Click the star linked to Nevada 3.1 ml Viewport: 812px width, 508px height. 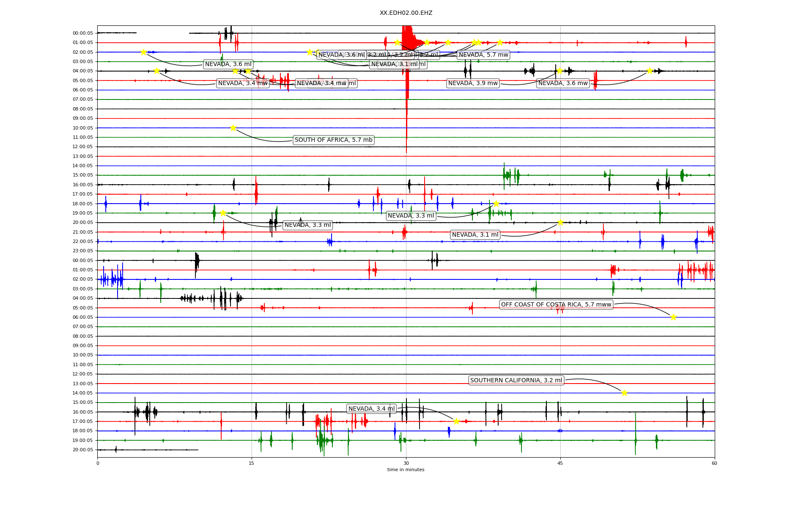pos(560,222)
